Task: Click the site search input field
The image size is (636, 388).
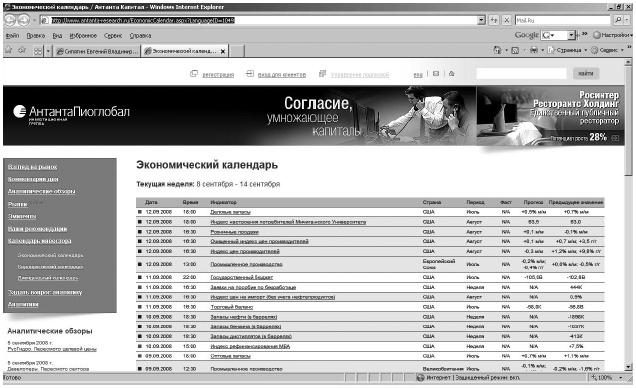Action: [521, 73]
